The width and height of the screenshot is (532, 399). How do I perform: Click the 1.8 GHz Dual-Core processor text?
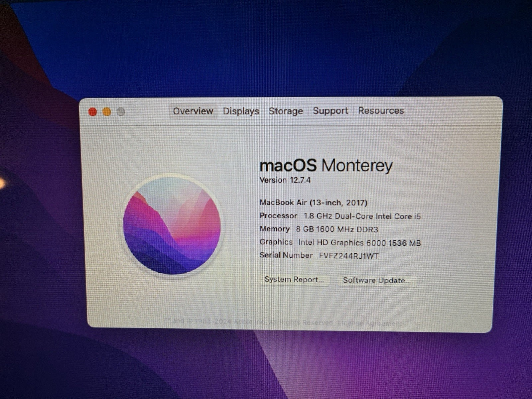(x=362, y=216)
